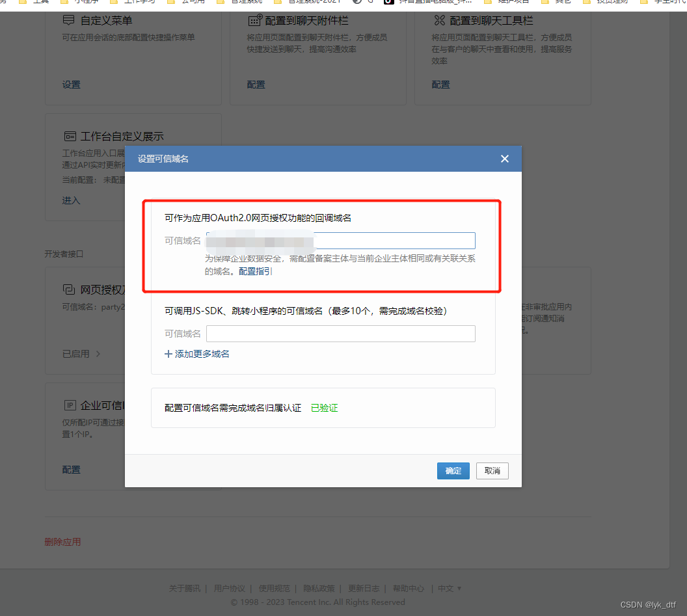
Task: Click the 已验证 status text
Action: click(324, 408)
